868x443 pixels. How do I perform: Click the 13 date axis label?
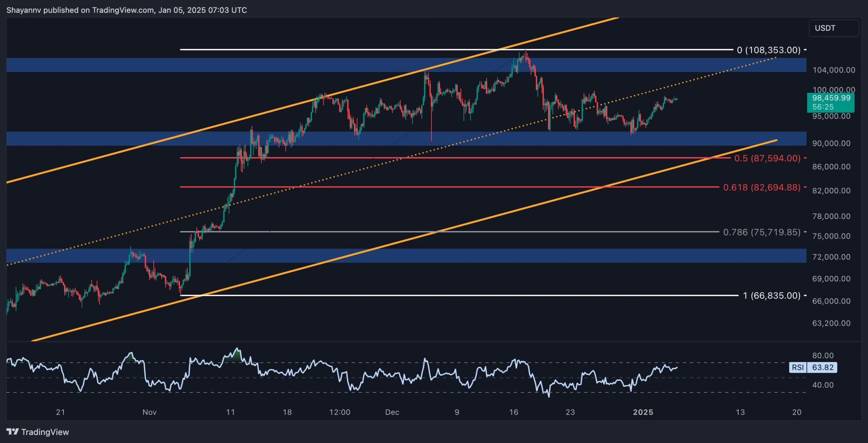(x=740, y=412)
